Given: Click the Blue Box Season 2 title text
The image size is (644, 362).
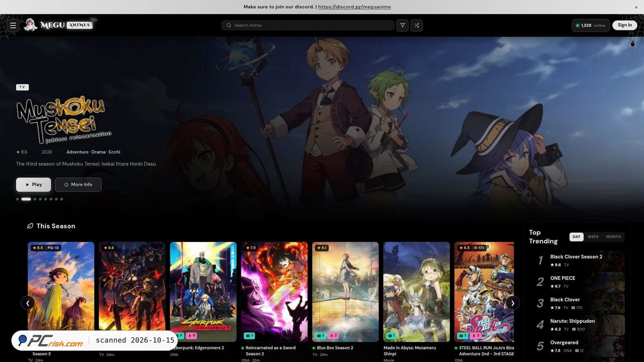Looking at the screenshot, I should point(335,348).
